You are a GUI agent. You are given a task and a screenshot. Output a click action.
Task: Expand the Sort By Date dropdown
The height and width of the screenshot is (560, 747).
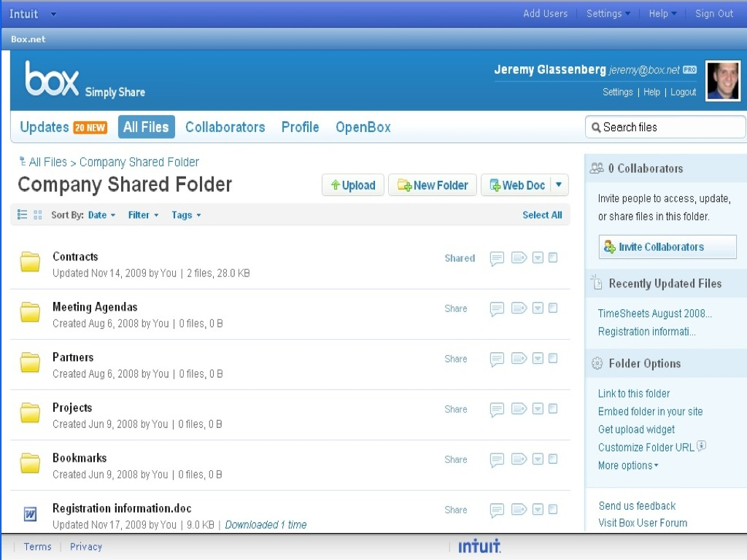coord(102,215)
